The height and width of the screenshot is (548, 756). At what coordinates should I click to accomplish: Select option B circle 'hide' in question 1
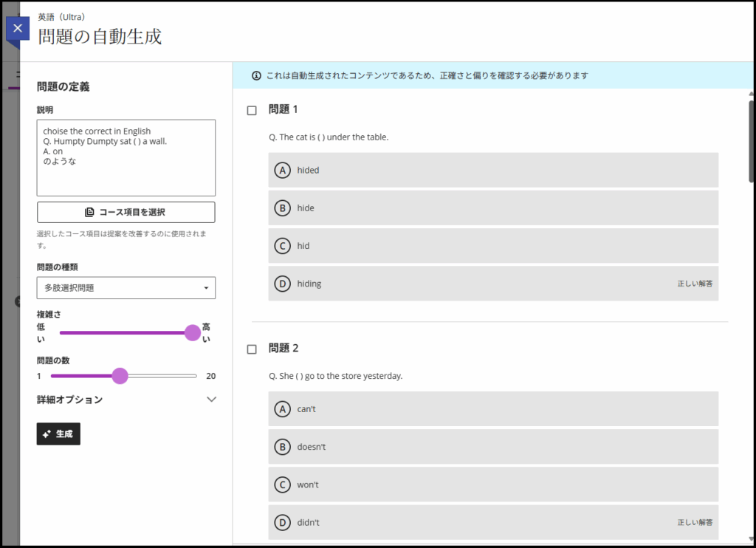[282, 208]
